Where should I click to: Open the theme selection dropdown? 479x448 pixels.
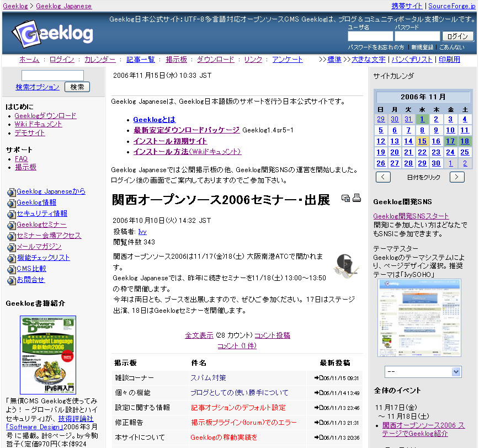click(423, 372)
